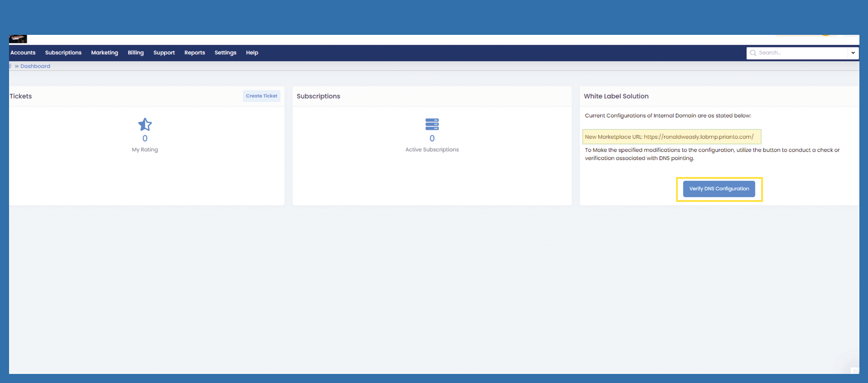Click the star icon above My Rating

tap(145, 124)
